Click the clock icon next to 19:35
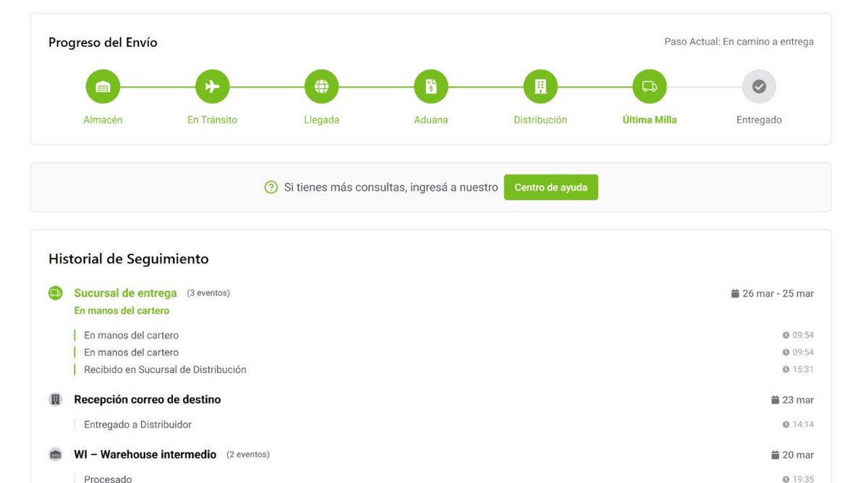 click(x=786, y=479)
